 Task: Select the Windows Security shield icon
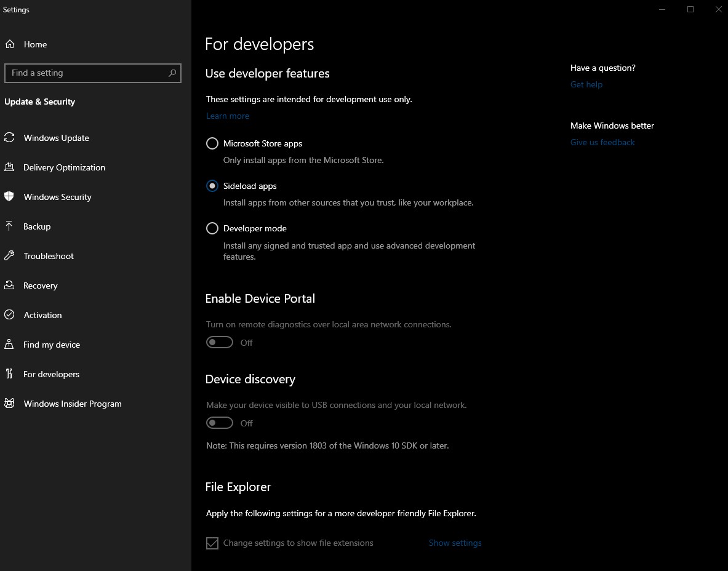point(10,197)
